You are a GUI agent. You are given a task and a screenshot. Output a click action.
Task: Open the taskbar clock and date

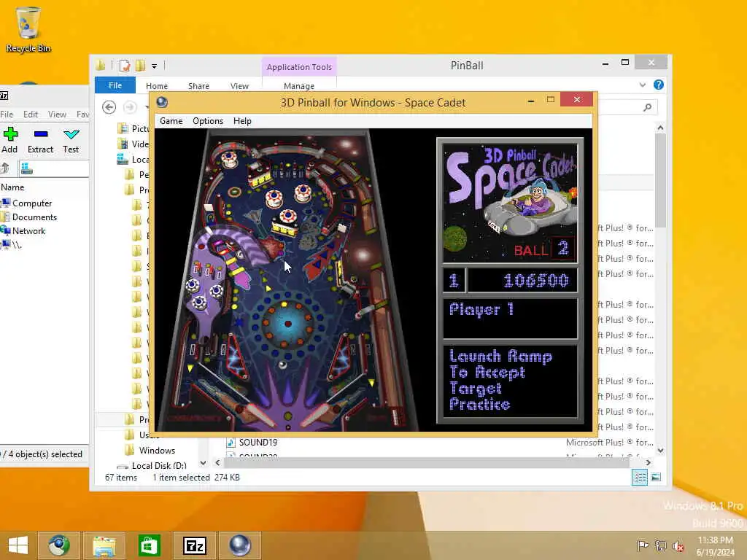click(715, 546)
